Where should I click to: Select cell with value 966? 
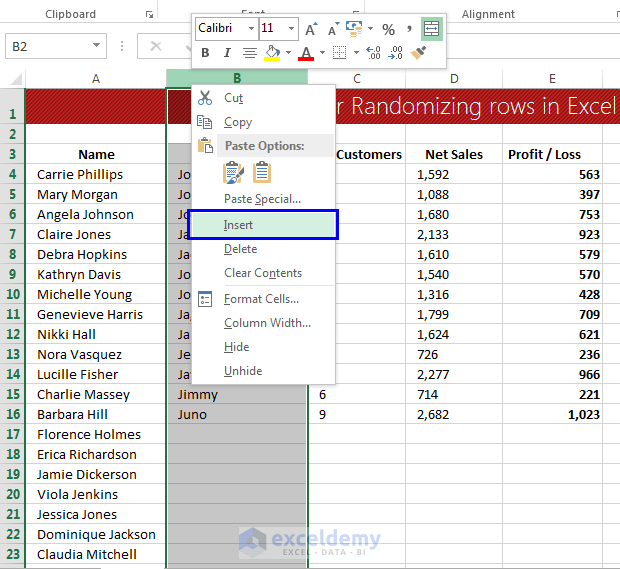[552, 374]
